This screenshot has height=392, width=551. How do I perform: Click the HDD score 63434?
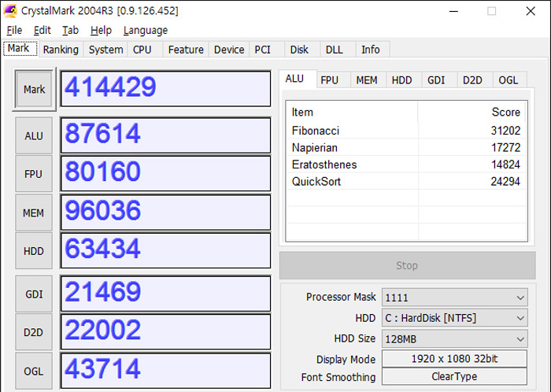(x=165, y=250)
